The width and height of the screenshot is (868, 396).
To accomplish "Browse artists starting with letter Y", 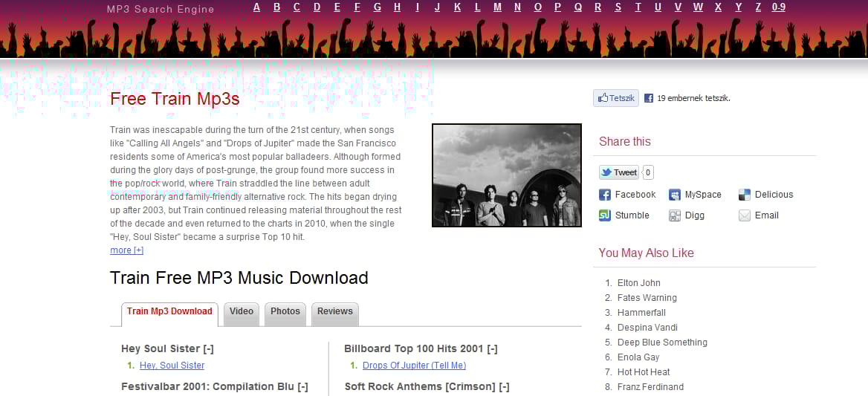I will point(738,7).
